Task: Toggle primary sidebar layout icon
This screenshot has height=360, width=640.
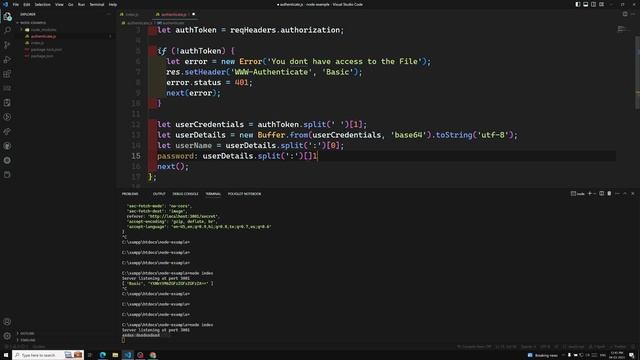Action: [x=578, y=4]
